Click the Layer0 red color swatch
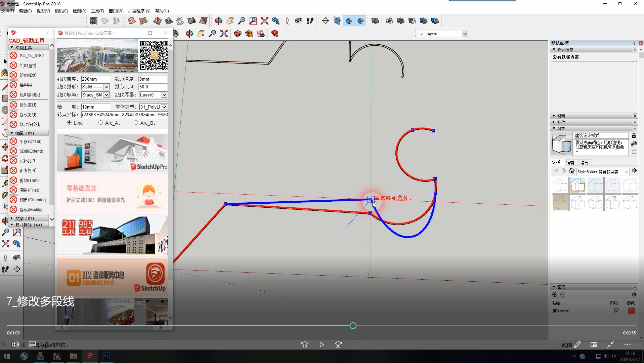 pos(631,311)
